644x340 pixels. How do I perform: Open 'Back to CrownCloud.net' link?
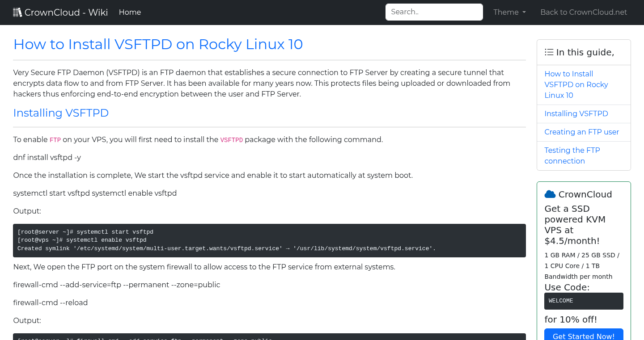click(x=584, y=12)
